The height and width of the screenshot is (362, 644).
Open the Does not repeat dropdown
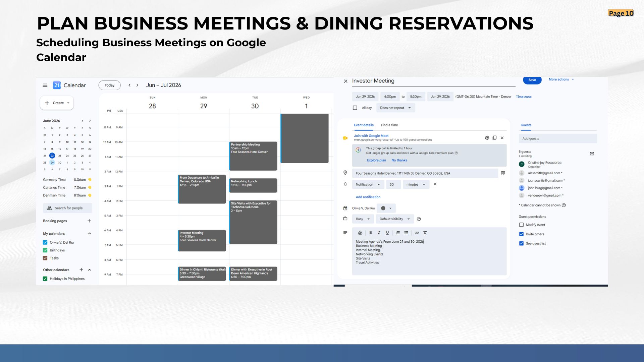coord(395,108)
